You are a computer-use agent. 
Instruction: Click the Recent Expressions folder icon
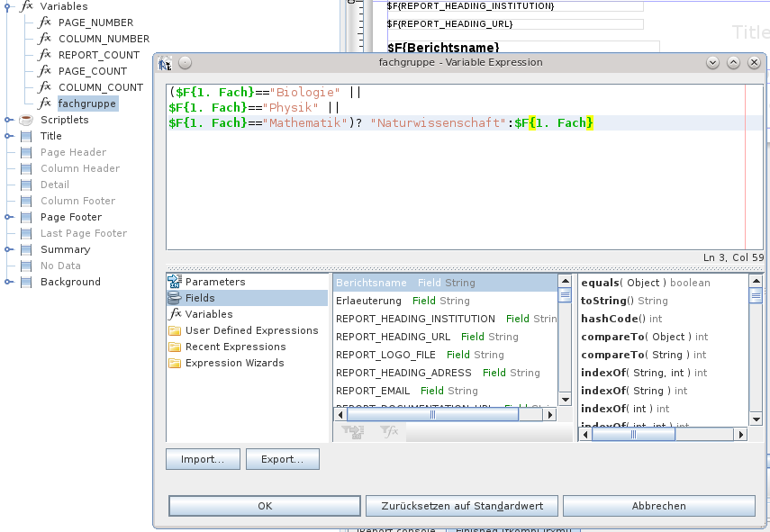click(x=175, y=347)
